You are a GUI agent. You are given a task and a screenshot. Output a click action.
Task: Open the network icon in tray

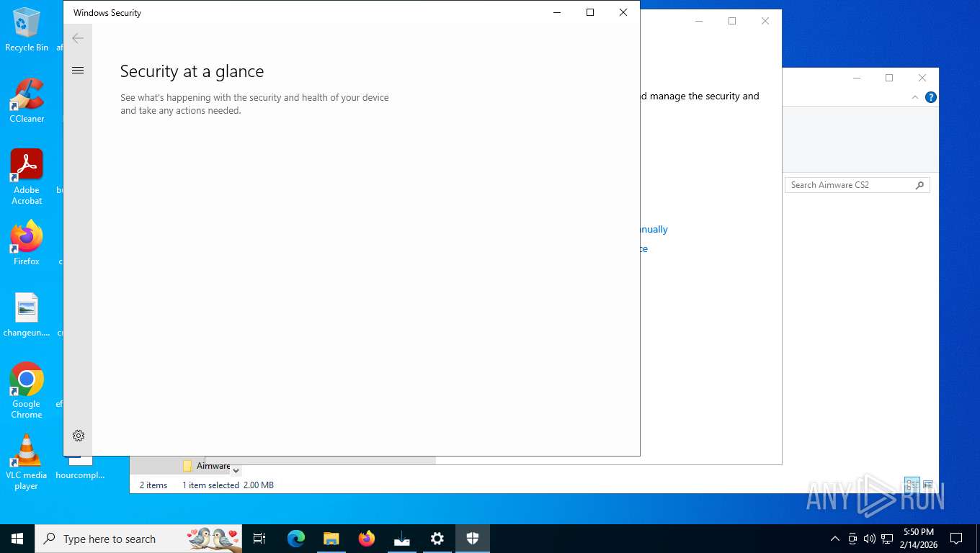coord(887,539)
